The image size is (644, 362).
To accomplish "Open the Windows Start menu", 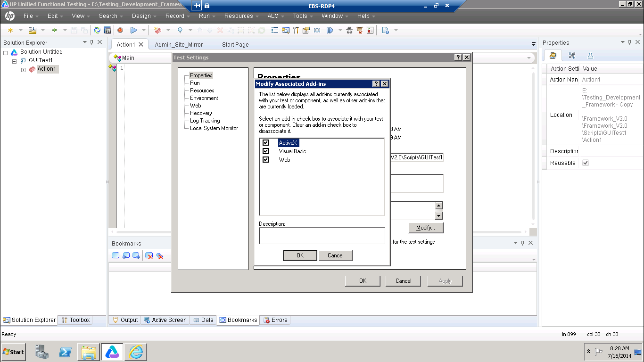I will coord(12,352).
